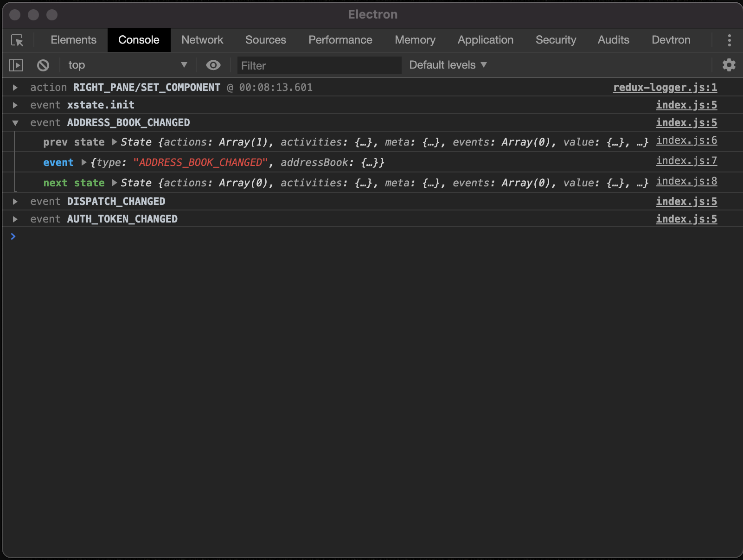Open the top context dropdown
This screenshot has height=560, width=743.
pos(128,65)
